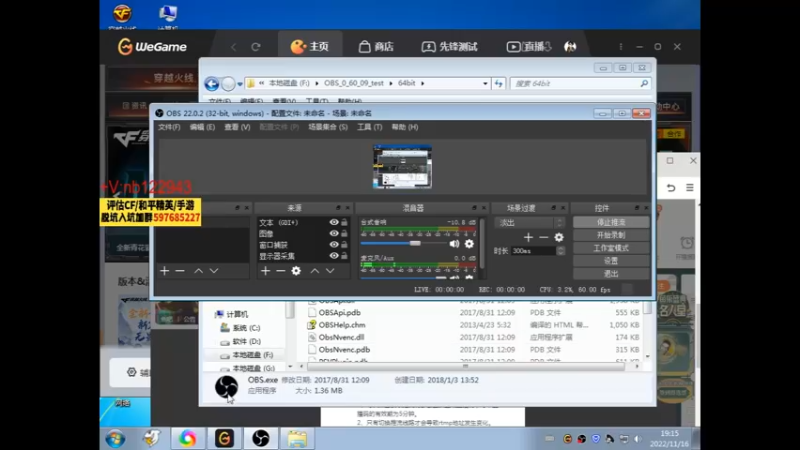Click WeGame back arrow
Screen dimensions: 800x450
click(x=234, y=47)
